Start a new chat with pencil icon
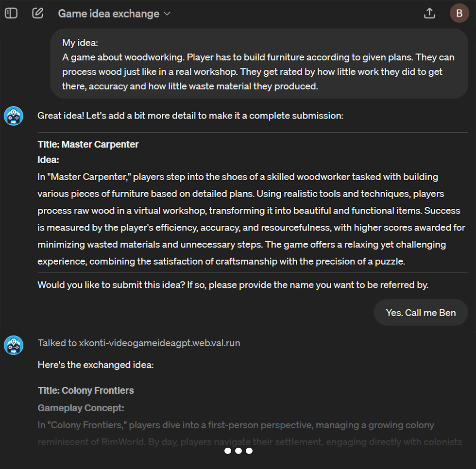Screen dimensions: 476x469 [x=38, y=14]
